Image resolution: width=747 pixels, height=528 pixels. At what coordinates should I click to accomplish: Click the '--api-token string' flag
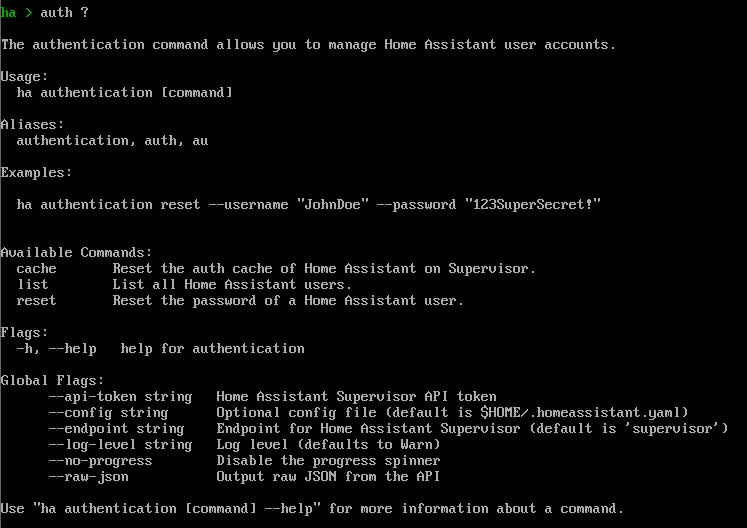click(120, 397)
